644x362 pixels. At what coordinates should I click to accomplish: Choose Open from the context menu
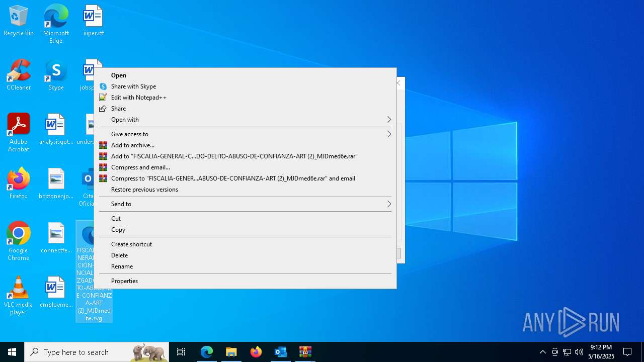pos(245,75)
